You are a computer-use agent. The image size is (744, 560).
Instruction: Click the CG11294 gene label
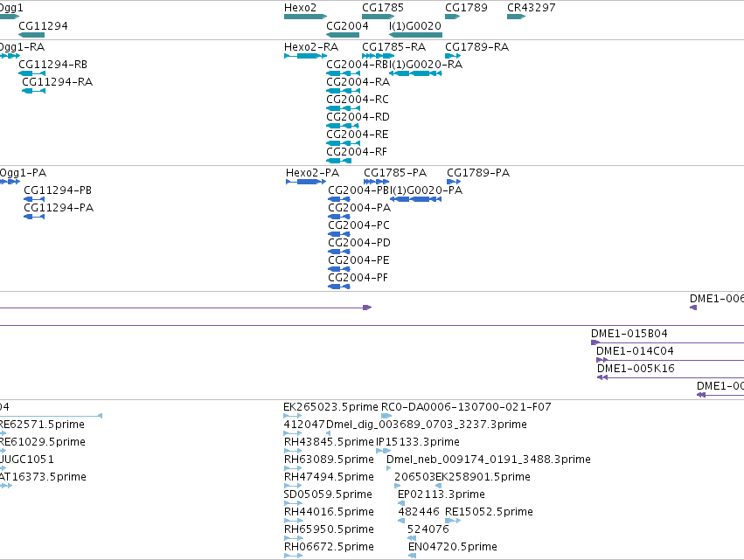tap(43, 25)
